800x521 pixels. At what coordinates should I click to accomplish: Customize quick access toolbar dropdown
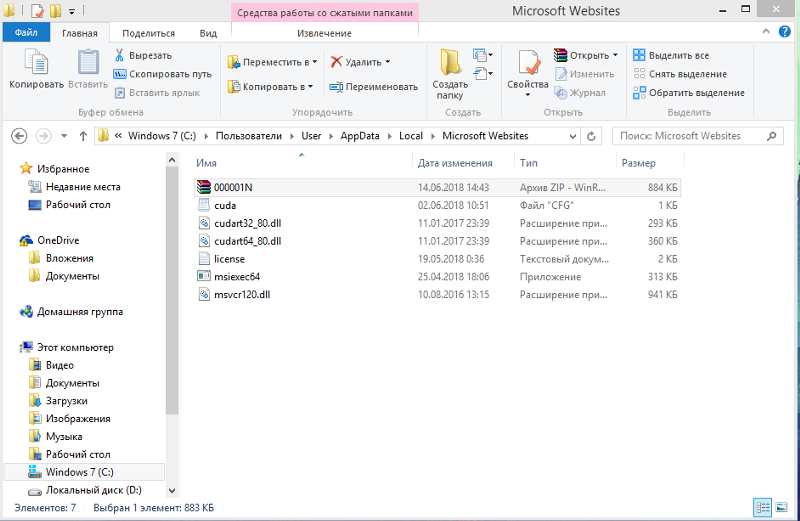point(72,11)
